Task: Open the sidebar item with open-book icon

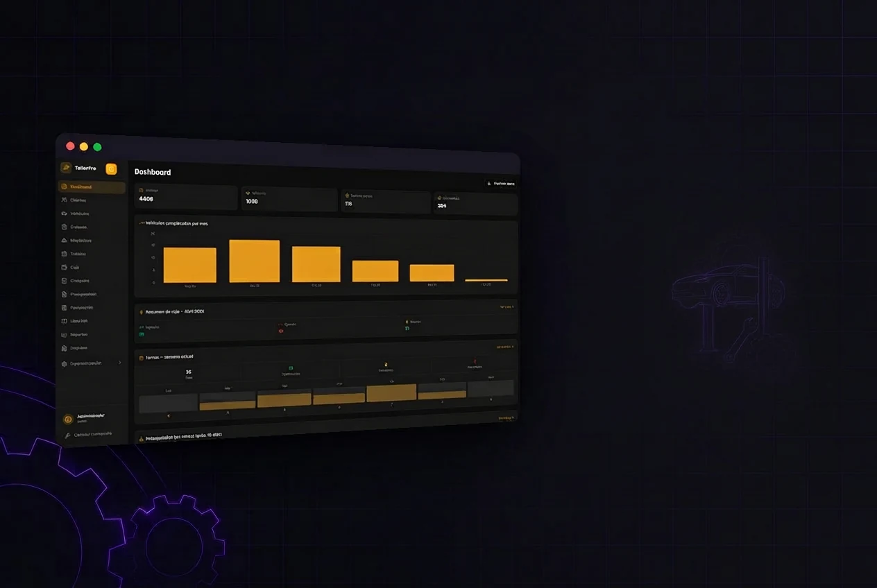Action: [x=92, y=321]
